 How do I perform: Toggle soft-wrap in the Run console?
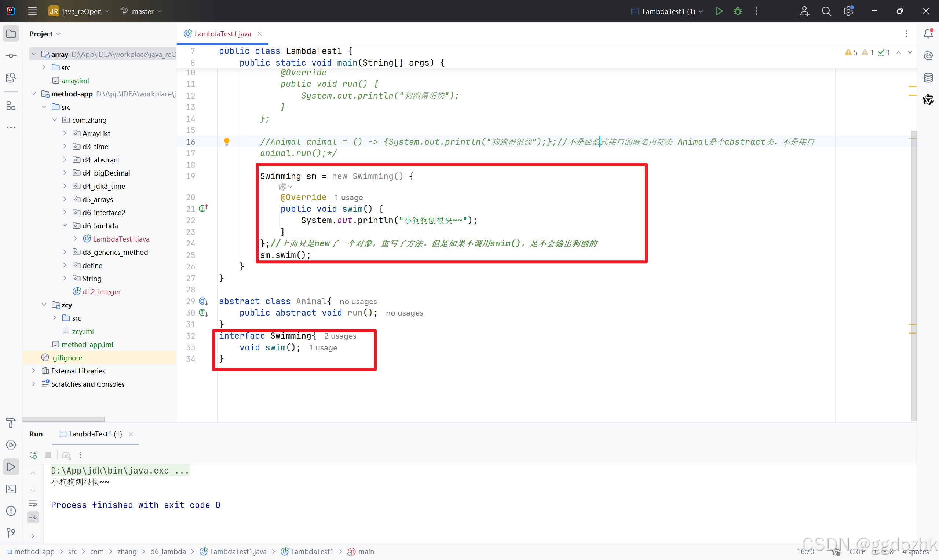(x=33, y=504)
